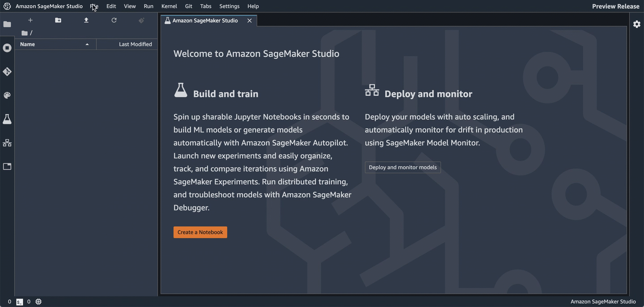Click the terminal icon in status bar
Image resolution: width=644 pixels, height=307 pixels.
tap(20, 302)
